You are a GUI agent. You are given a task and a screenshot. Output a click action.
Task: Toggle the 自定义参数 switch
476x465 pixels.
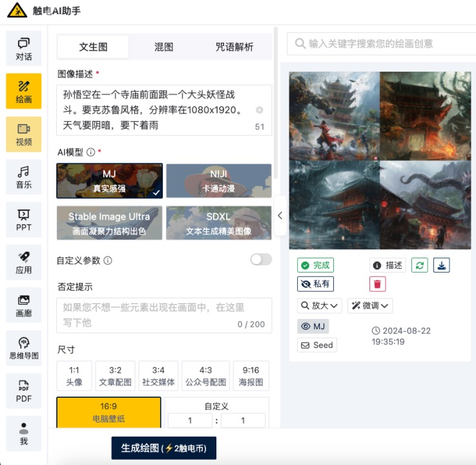click(x=261, y=260)
